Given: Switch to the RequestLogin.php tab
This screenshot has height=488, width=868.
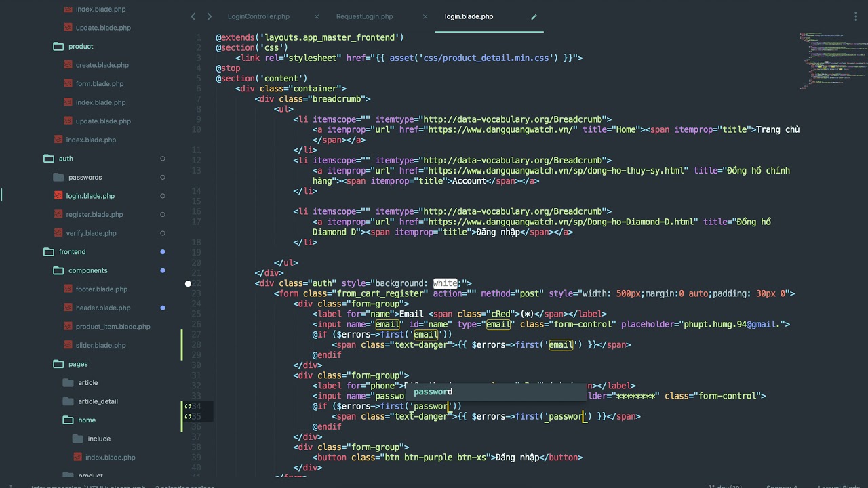Looking at the screenshot, I should coord(364,16).
